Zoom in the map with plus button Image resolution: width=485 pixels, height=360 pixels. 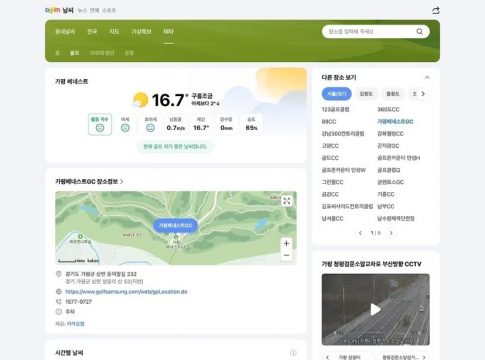[x=286, y=243]
